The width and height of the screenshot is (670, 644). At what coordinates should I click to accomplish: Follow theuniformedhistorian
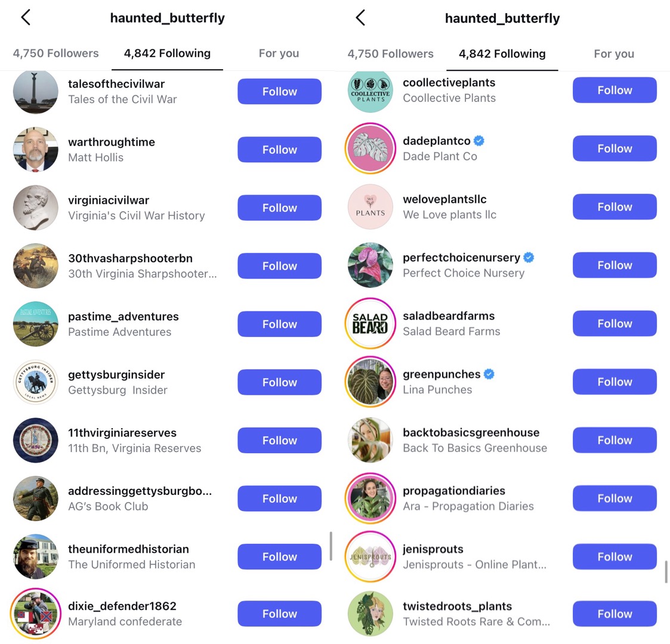point(279,556)
